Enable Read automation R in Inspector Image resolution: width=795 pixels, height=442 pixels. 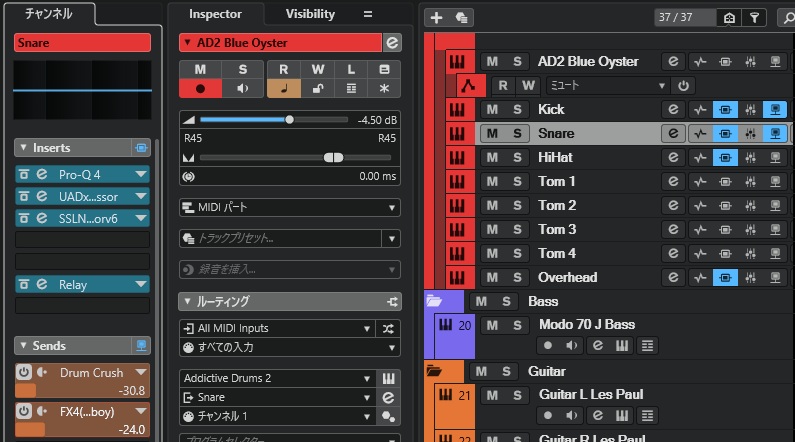(x=283, y=69)
